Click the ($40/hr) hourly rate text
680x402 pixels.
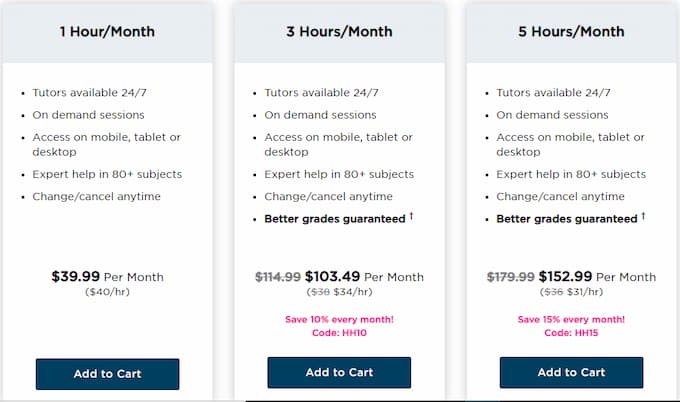[107, 291]
